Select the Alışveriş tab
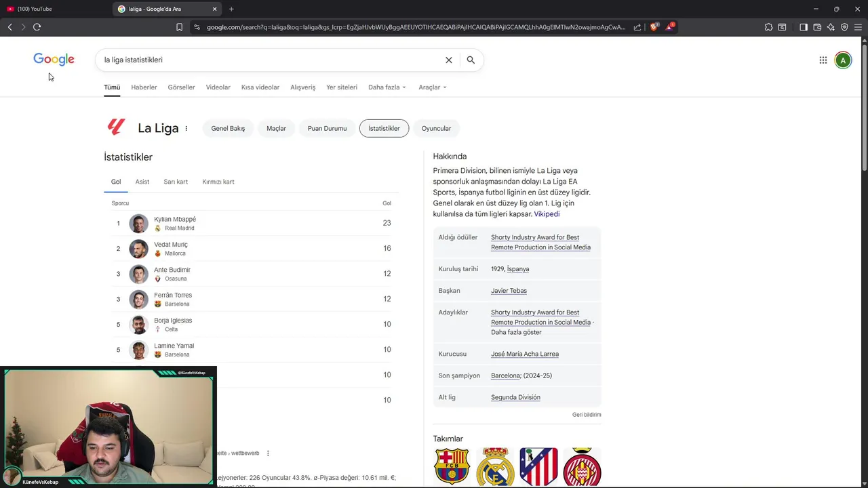Screen dimensions: 868x488 302,87
